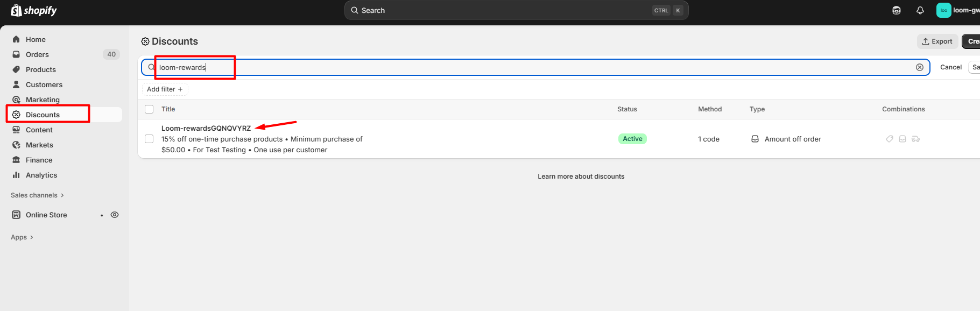Preview Online Store with eye icon
This screenshot has height=311, width=980.
pyautogui.click(x=115, y=215)
